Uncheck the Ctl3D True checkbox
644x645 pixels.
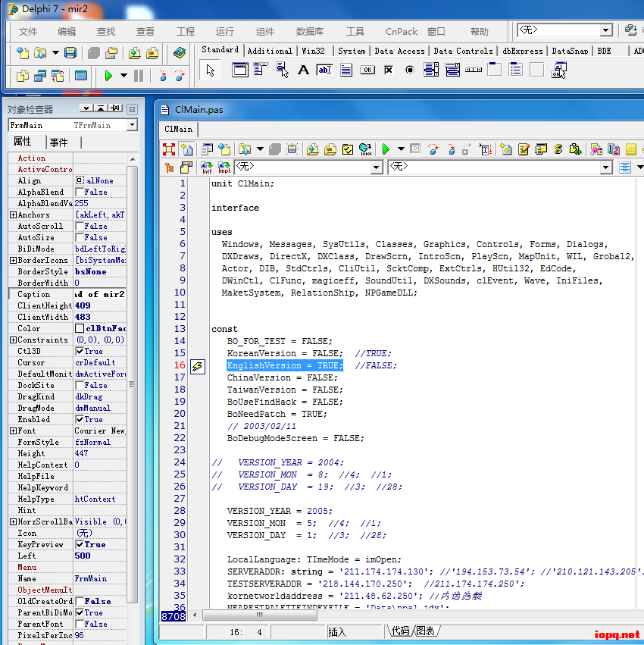pyautogui.click(x=80, y=352)
